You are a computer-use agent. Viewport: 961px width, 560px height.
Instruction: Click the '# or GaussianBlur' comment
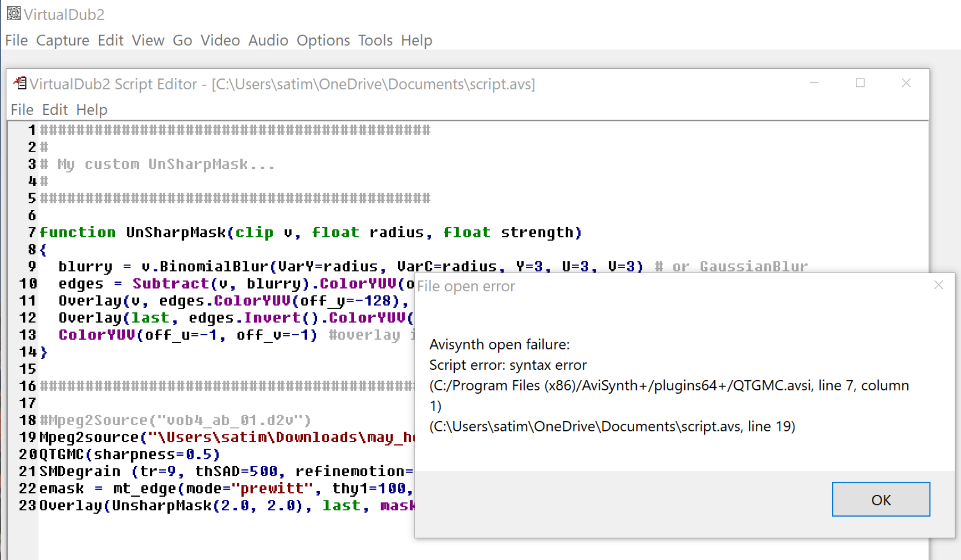pyautogui.click(x=731, y=266)
